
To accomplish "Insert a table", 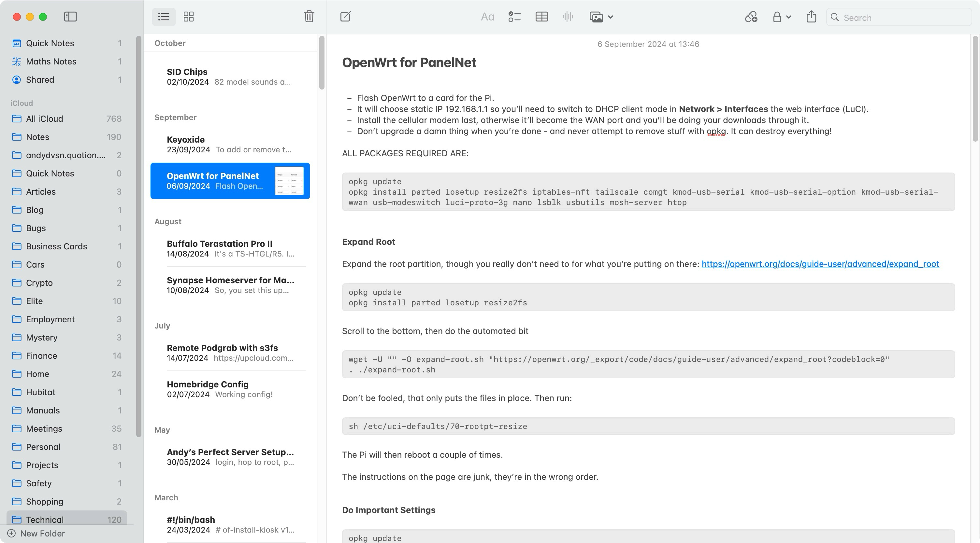I will [542, 17].
